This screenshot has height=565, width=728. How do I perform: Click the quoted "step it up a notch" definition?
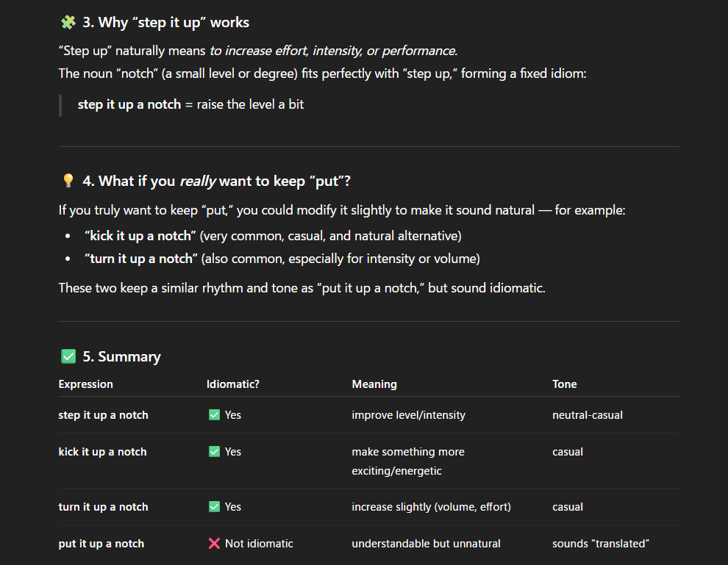coord(129,104)
